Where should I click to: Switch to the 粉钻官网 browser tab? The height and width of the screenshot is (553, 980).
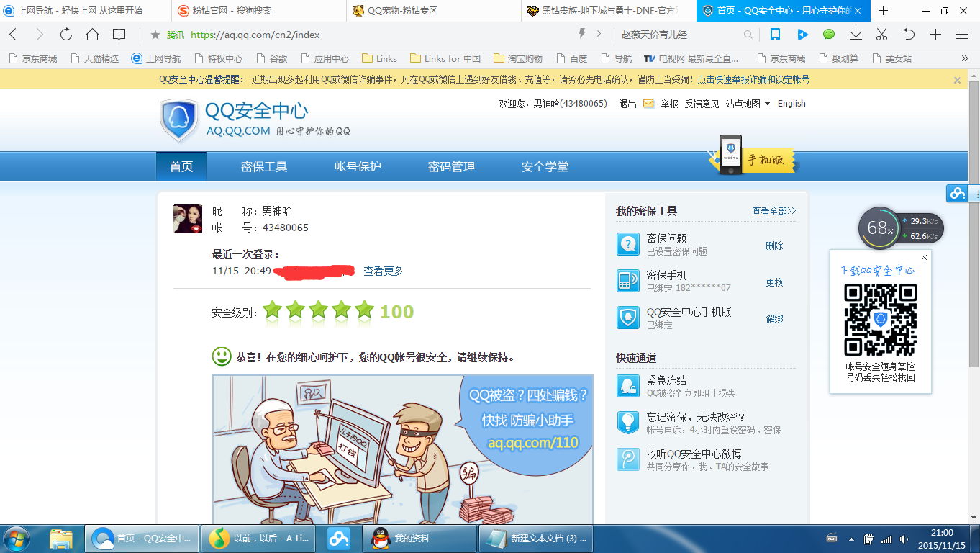click(260, 11)
